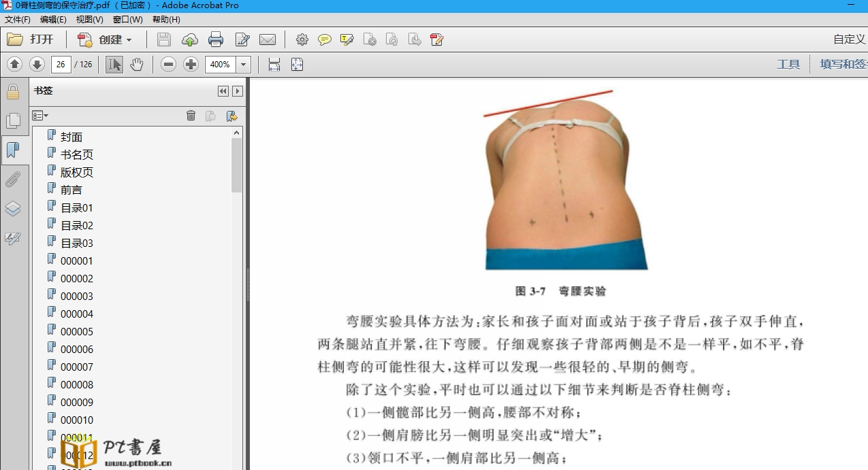Select the 目录02 bookmark
Image resolution: width=868 pixels, height=470 pixels.
click(77, 225)
